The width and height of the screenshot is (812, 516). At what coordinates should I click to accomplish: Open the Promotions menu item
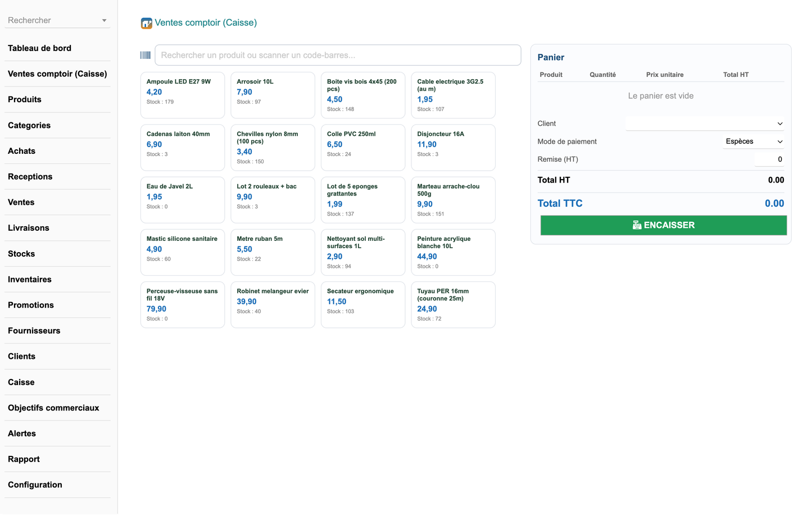[57, 305]
